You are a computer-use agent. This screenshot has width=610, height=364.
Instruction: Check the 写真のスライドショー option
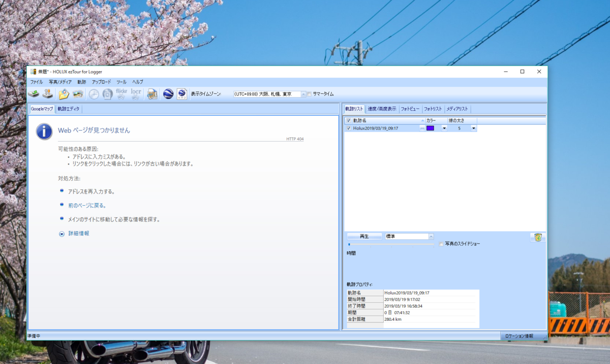tap(441, 243)
